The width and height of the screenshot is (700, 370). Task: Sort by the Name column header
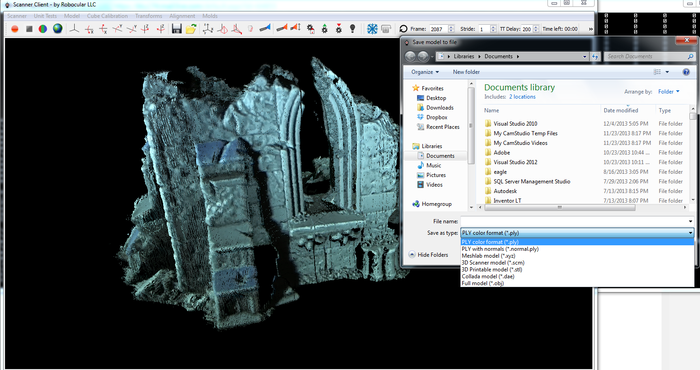tap(492, 110)
